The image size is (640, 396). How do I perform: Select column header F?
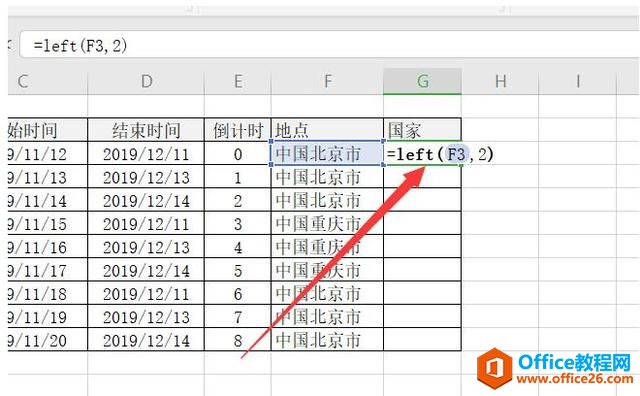click(x=327, y=81)
